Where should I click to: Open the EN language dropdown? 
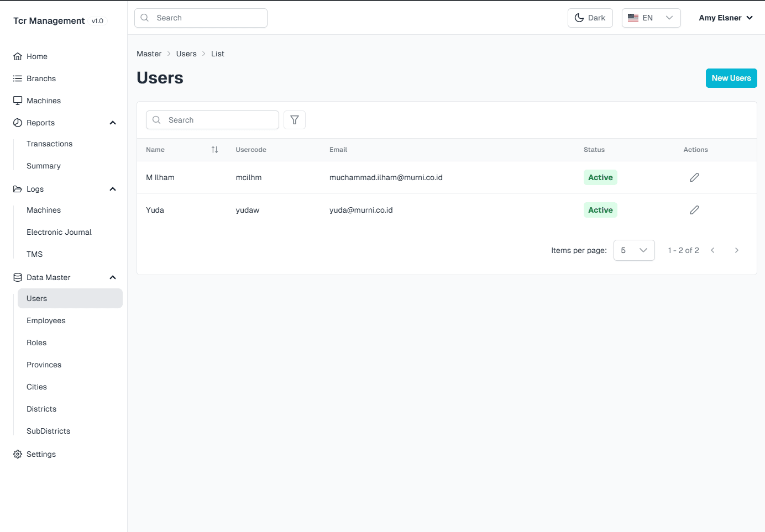651,18
